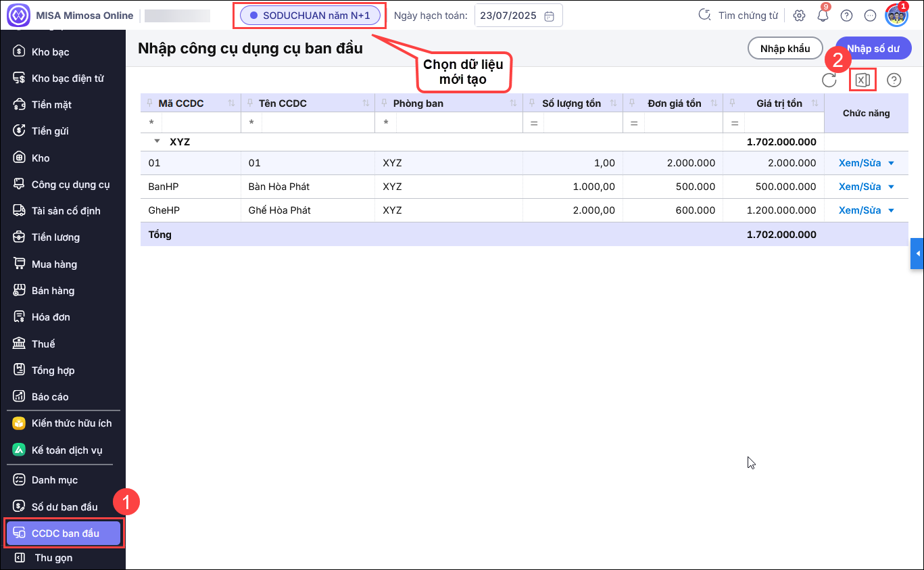The image size is (924, 570).
Task: Expand the right side panel blue arrow
Action: 917,254
